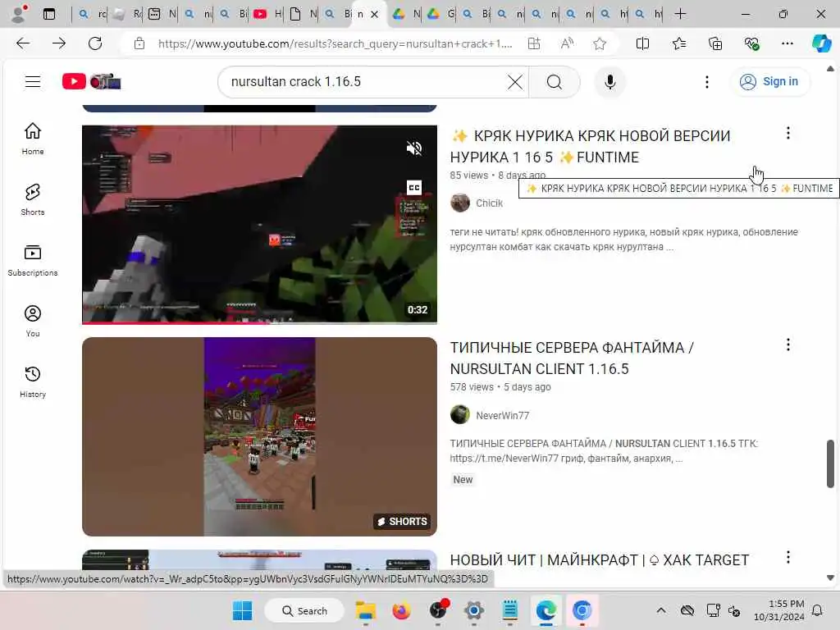Go forward in browser

59,43
